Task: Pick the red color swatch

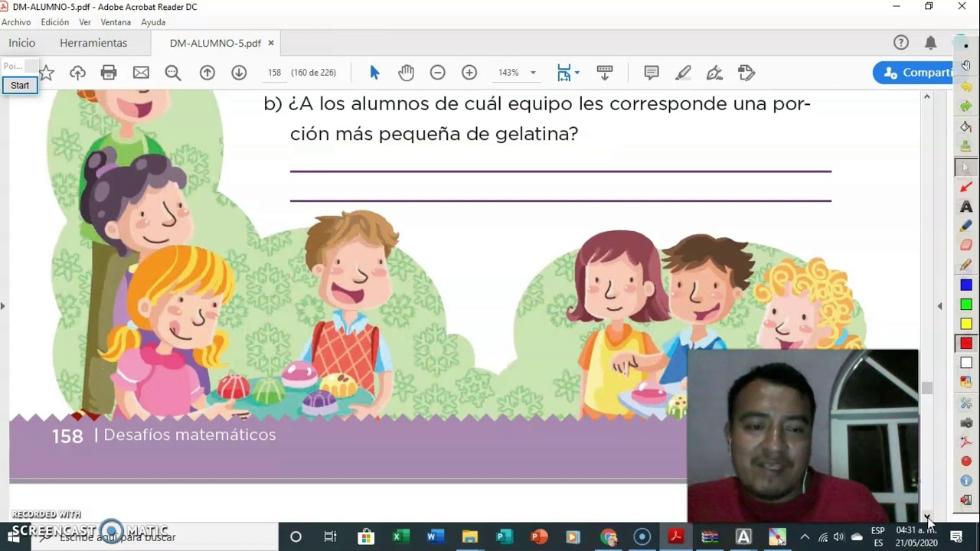Action: click(966, 344)
